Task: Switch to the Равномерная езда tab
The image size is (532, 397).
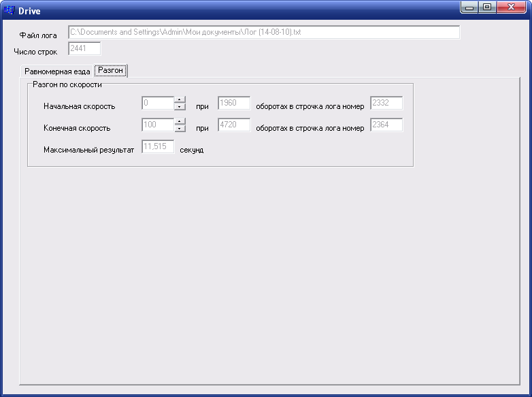Action: (57, 72)
